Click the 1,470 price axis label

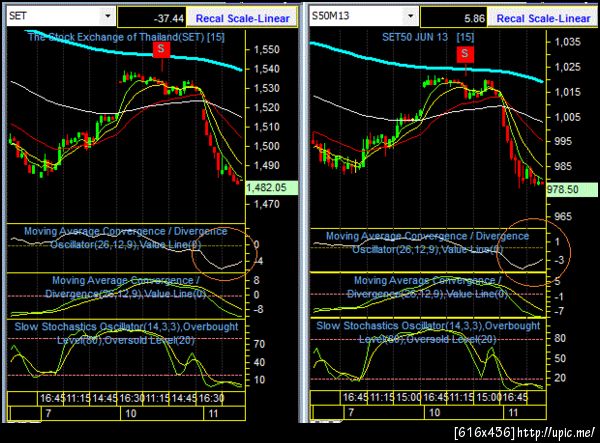[266, 204]
